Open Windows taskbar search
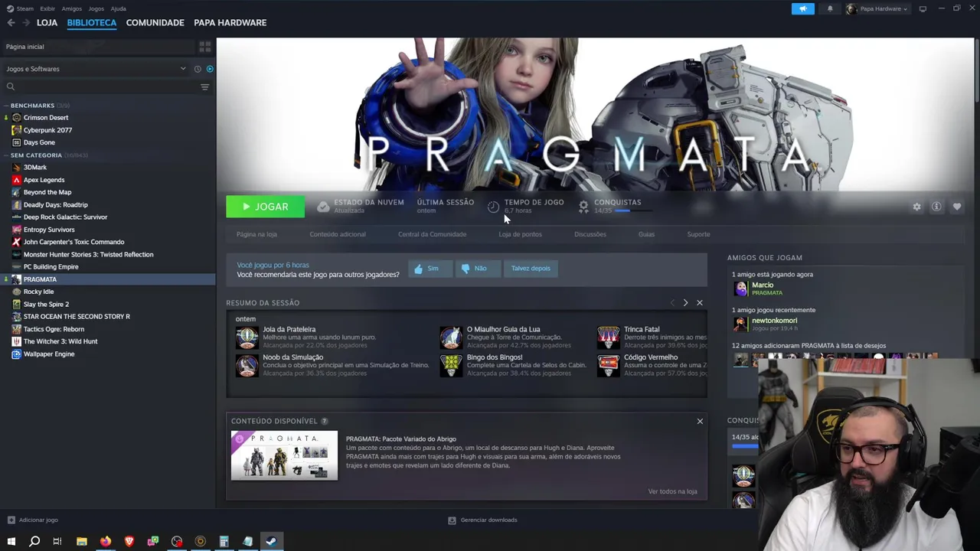Viewport: 980px width, 551px height. [34, 542]
